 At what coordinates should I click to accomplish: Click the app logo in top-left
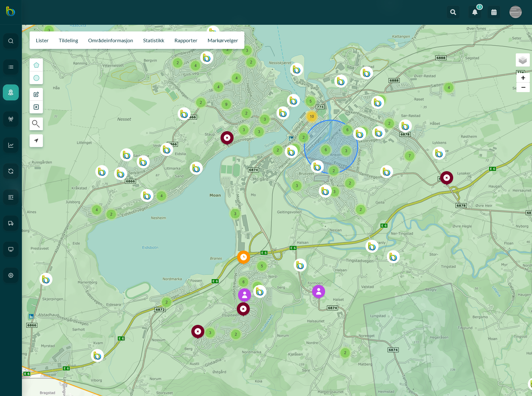pos(10,11)
